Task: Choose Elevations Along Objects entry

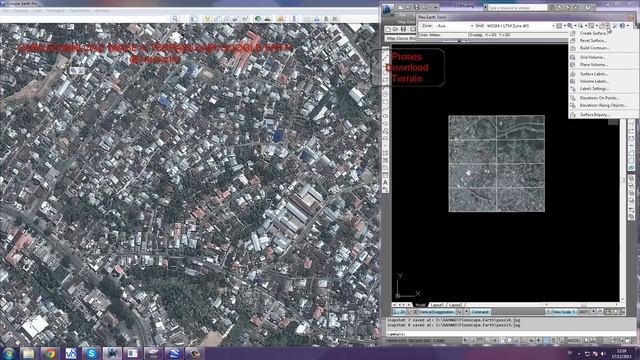Action: click(x=603, y=105)
